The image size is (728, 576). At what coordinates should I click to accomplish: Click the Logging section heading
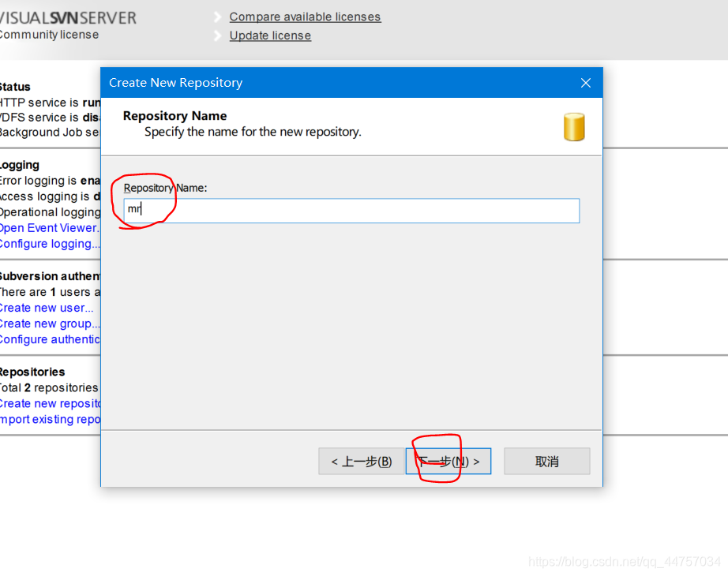point(20,165)
